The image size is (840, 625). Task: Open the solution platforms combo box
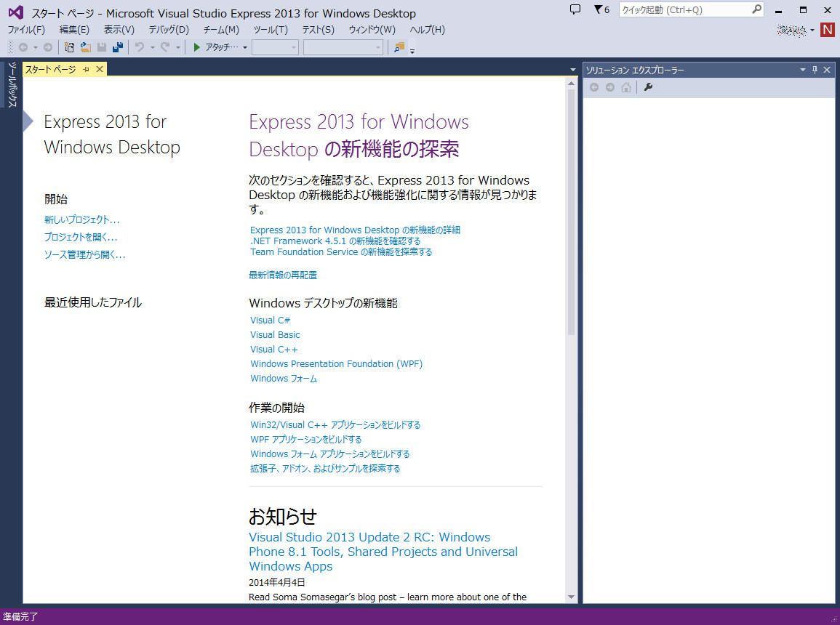coord(343,47)
